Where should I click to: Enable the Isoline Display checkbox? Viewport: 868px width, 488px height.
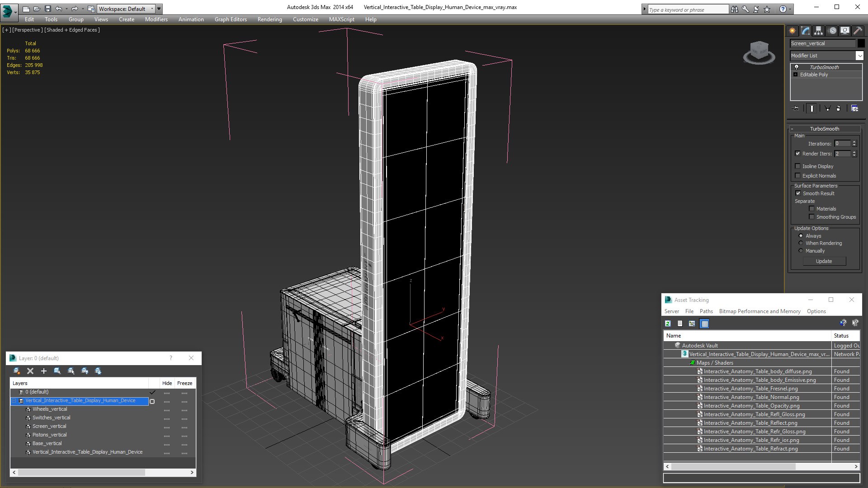coord(798,166)
